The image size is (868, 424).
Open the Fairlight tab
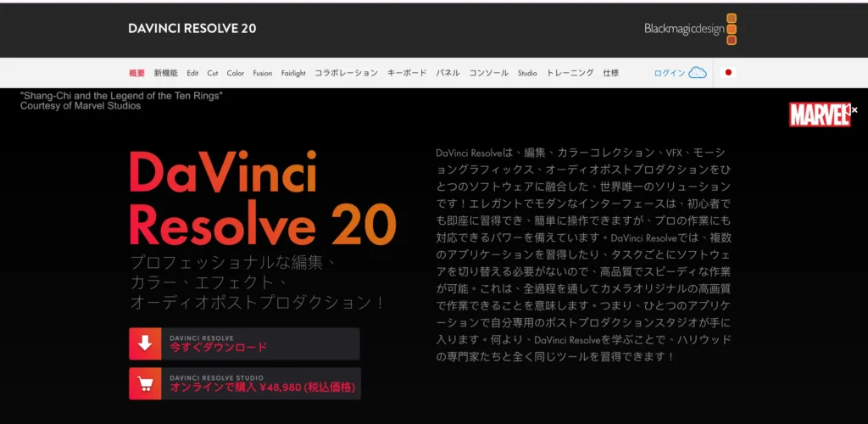click(293, 73)
